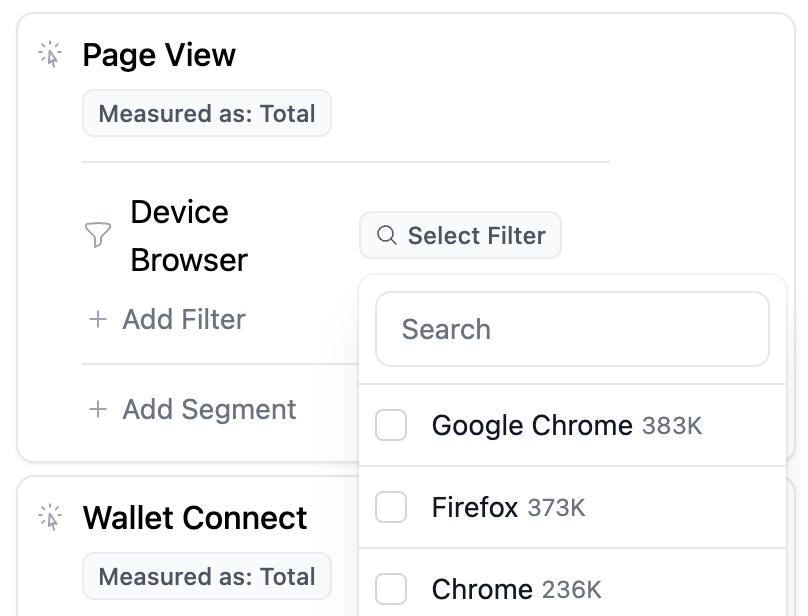The image size is (808, 616).
Task: Click the Wallet Connect event title
Action: coord(195,518)
